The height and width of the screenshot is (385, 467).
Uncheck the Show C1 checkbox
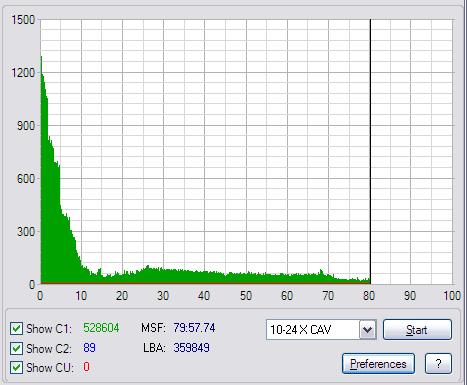click(16, 329)
